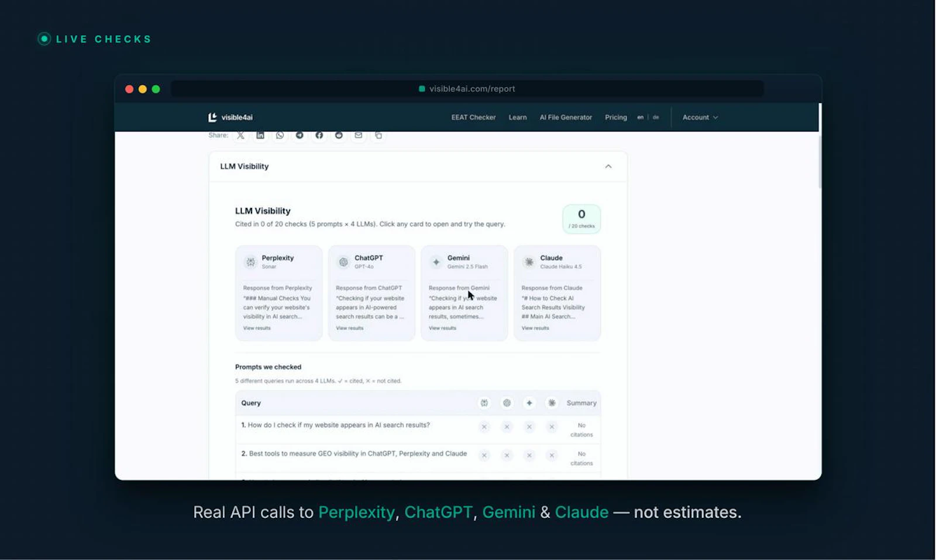Click Claude icon in Query table header
This screenshot has width=936, height=560.
click(552, 403)
